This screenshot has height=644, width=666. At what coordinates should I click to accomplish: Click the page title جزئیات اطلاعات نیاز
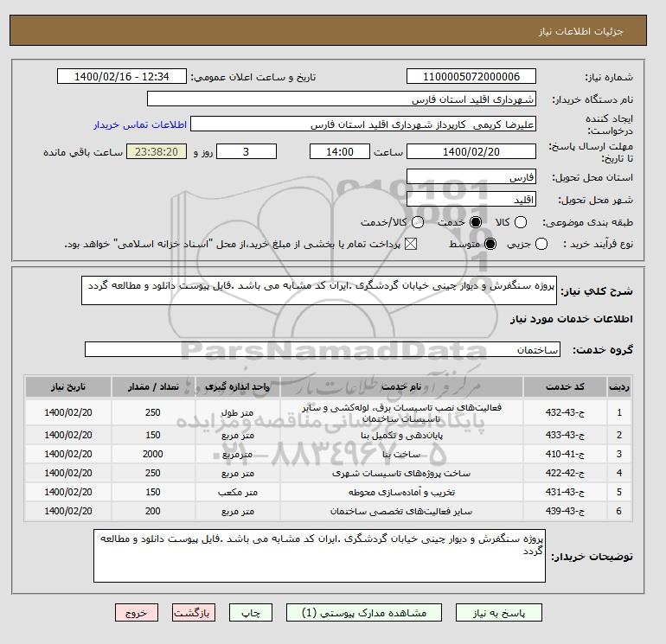coord(580,32)
